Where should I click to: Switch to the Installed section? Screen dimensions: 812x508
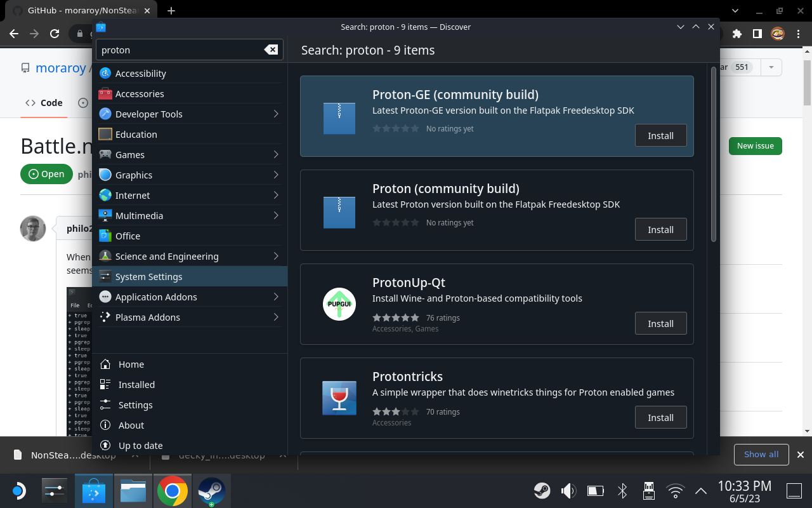click(x=136, y=384)
